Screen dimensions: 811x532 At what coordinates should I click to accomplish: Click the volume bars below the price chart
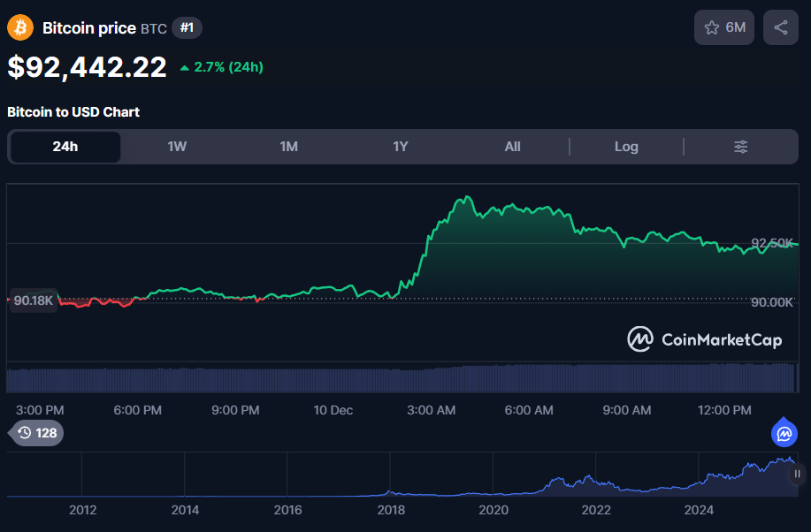402,378
